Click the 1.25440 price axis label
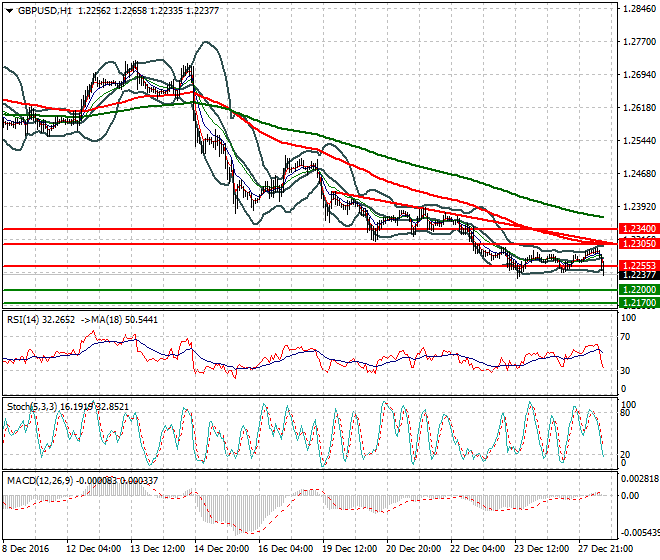660x560 pixels. [x=638, y=141]
